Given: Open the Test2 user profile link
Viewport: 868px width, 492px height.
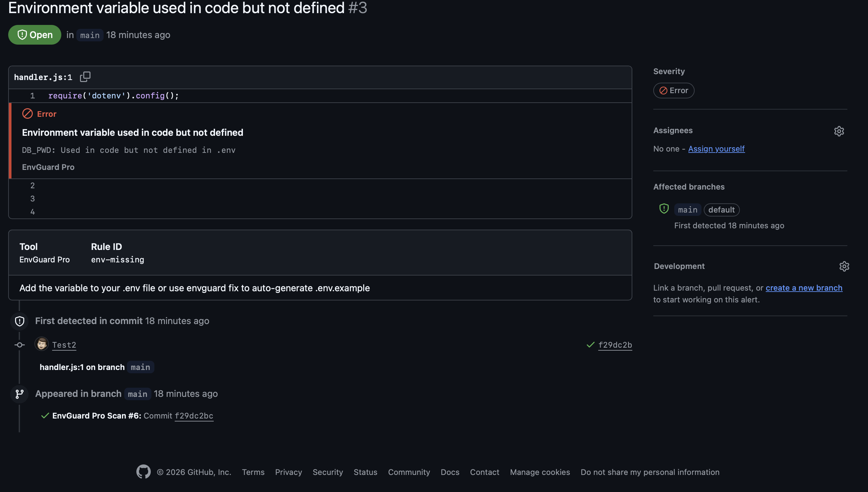Looking at the screenshot, I should 64,345.
